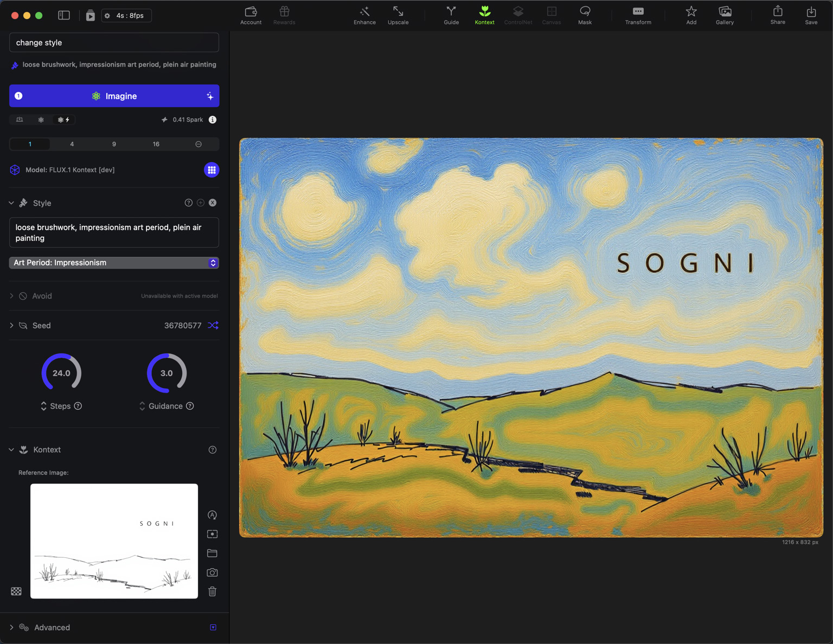Capture reference image using camera icon
Viewport: 833px width, 644px height.
coord(213,572)
